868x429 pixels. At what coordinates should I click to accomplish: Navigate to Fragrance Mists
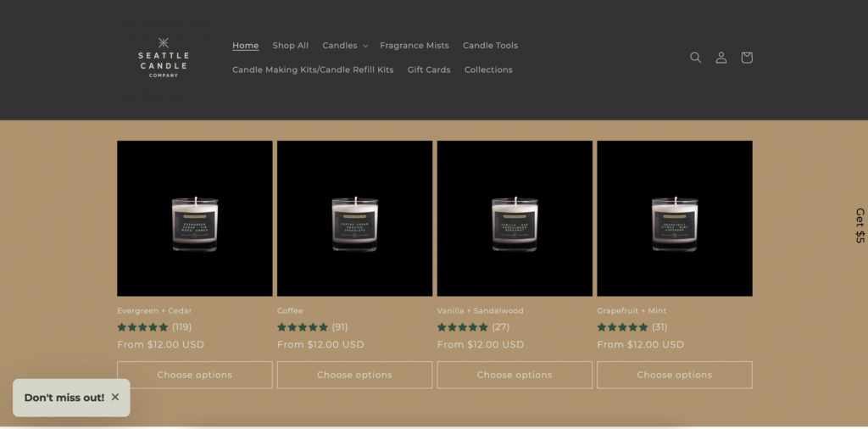pyautogui.click(x=415, y=46)
